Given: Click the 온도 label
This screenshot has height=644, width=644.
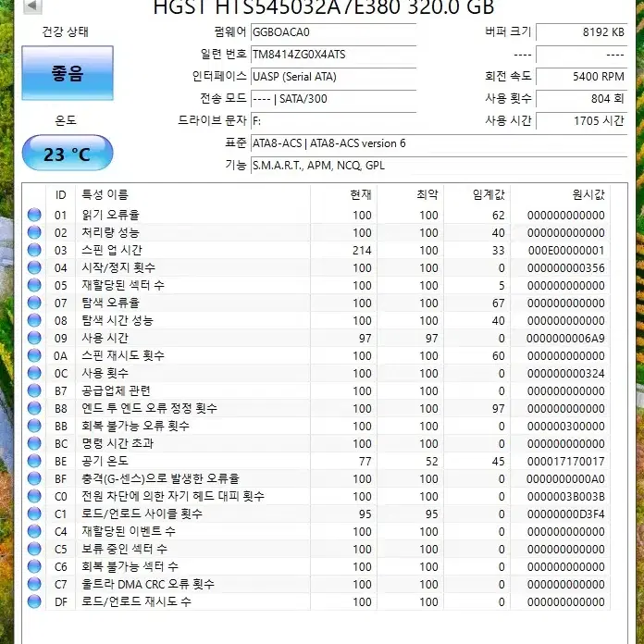Looking at the screenshot, I should (66, 120).
